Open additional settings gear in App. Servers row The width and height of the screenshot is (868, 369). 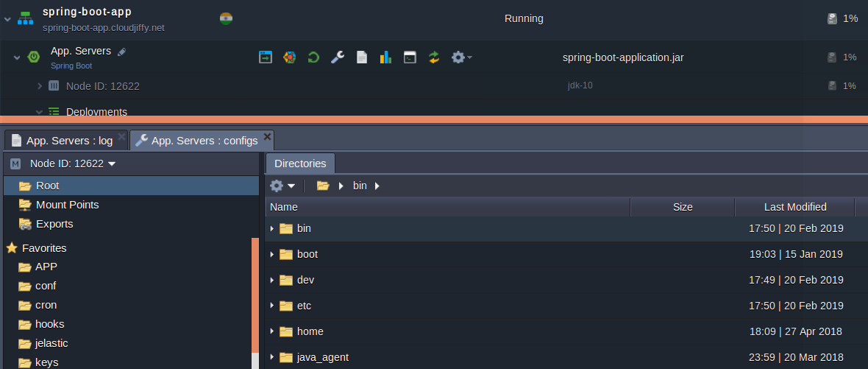click(461, 57)
